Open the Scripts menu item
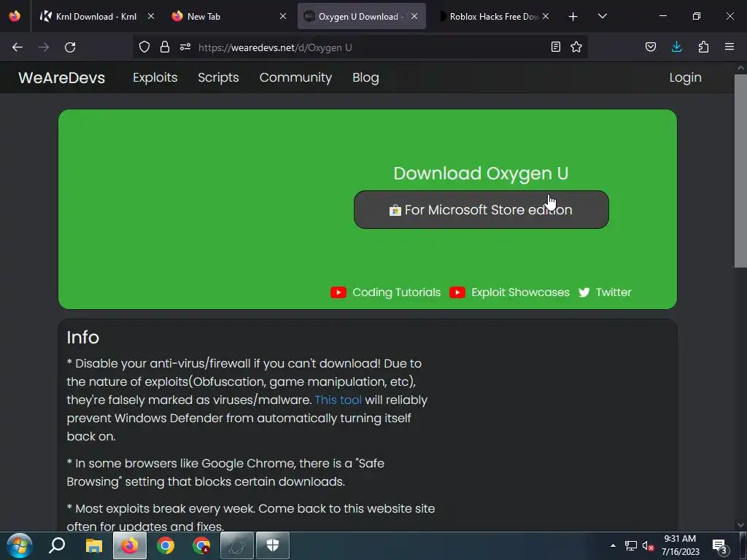 click(x=218, y=77)
